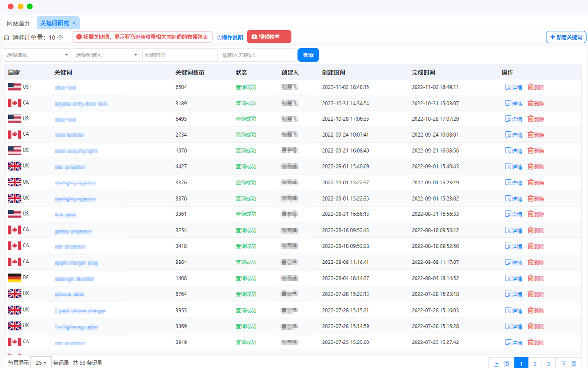Expand the 选择国家 country dropdown

tap(37, 55)
